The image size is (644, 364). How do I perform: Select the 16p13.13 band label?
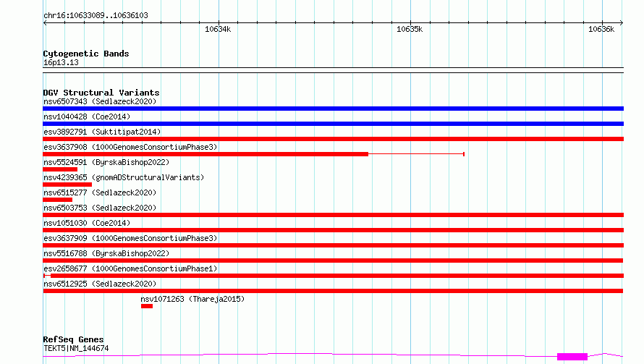pos(61,62)
